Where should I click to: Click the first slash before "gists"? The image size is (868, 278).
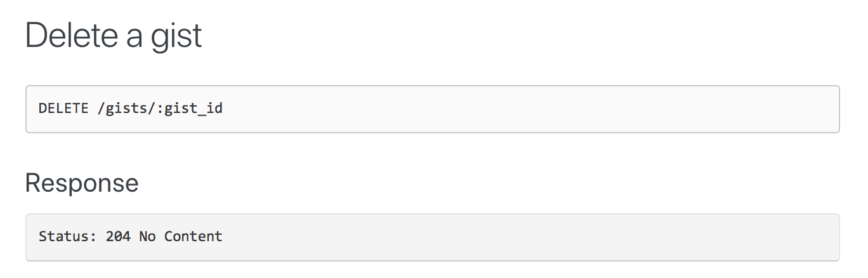pos(102,109)
